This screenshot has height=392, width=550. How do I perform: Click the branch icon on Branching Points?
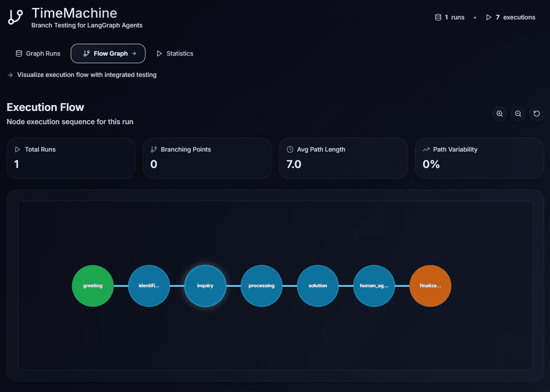[154, 149]
